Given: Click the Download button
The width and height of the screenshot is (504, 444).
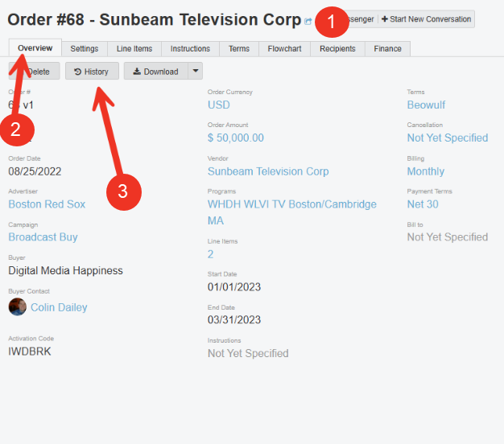Looking at the screenshot, I should pyautogui.click(x=156, y=71).
